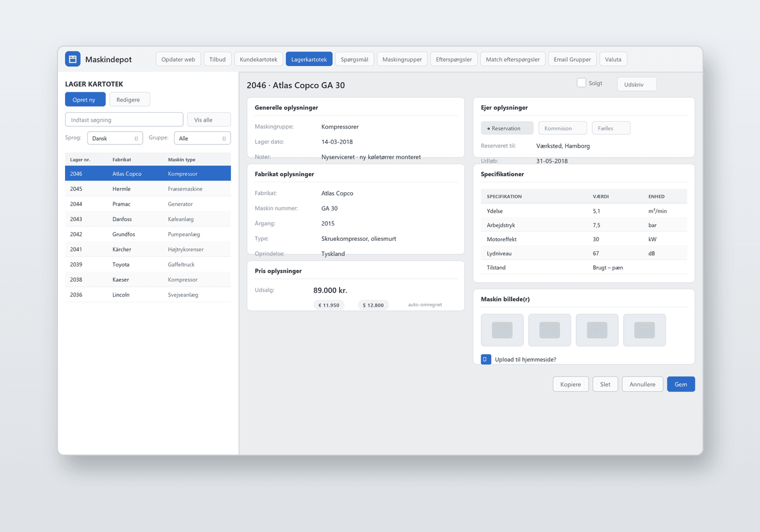Click the Motoreffekt specification row
Viewport: 760px width, 532px height.
click(584, 239)
